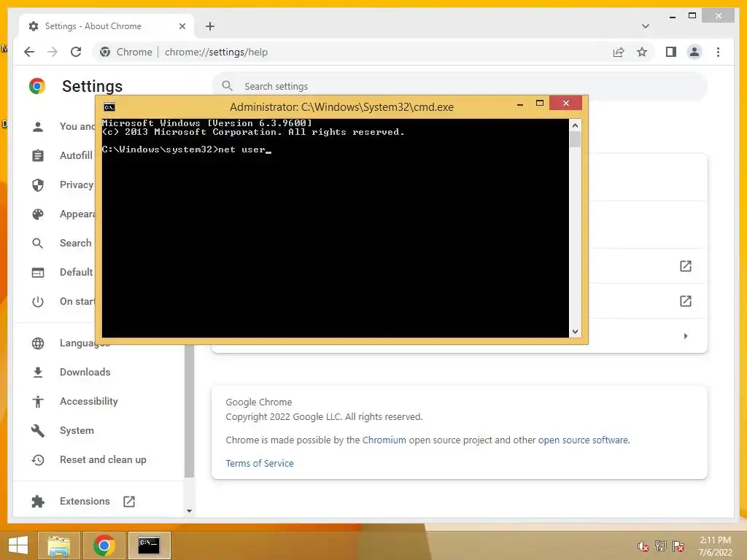Open File Explorer from taskbar
This screenshot has height=560, width=747.
coord(59,545)
